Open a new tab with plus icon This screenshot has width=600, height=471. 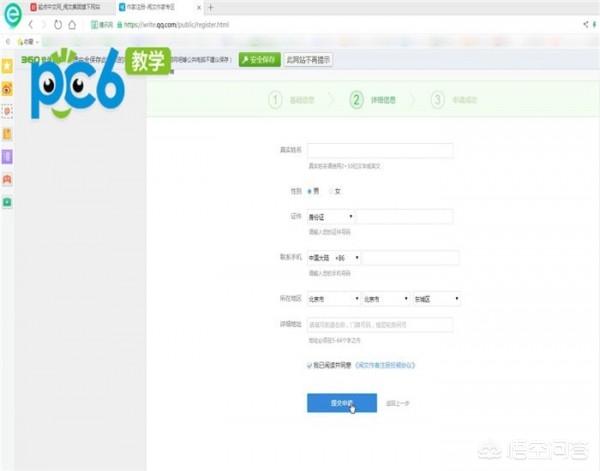pos(210,7)
